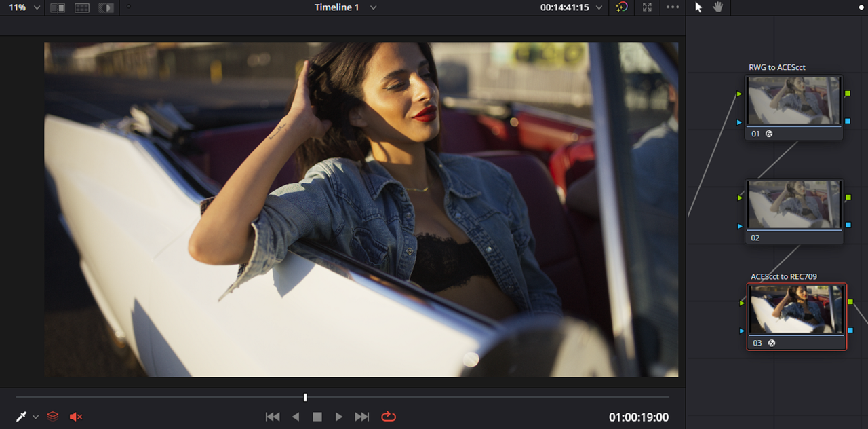Open the viewer three-dot options menu
Screen dimensions: 868x429
point(672,7)
